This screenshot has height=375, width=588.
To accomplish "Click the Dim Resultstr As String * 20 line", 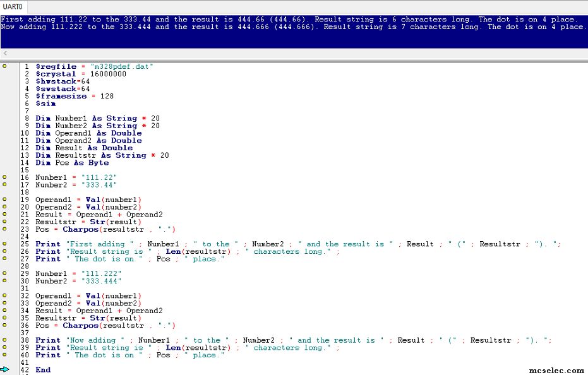I will tap(102, 155).
